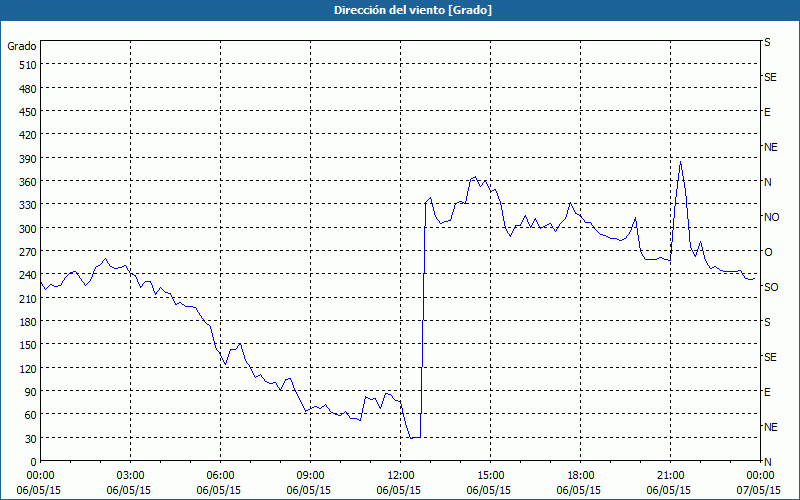Click the "09:00" time axis label

pyautogui.click(x=310, y=476)
